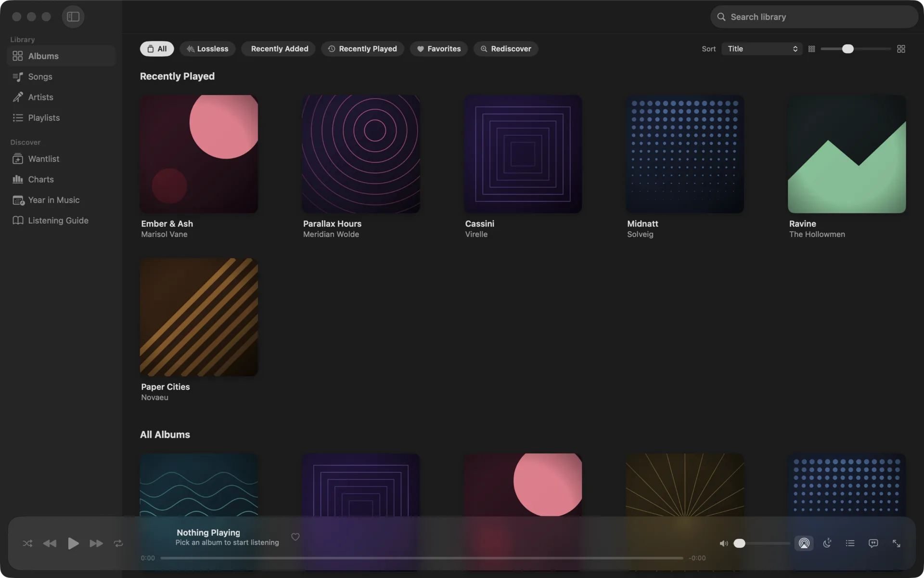The height and width of the screenshot is (578, 924).
Task: Select the All filter chip
Action: (x=157, y=49)
